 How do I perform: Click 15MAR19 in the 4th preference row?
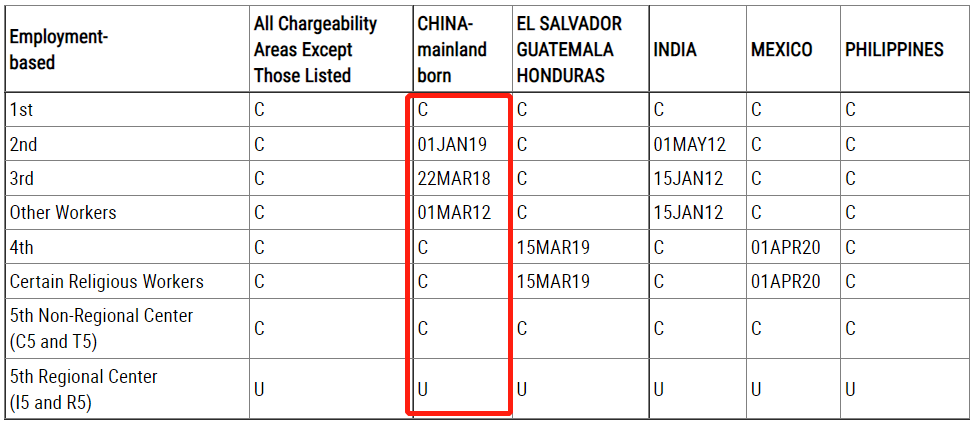[553, 248]
